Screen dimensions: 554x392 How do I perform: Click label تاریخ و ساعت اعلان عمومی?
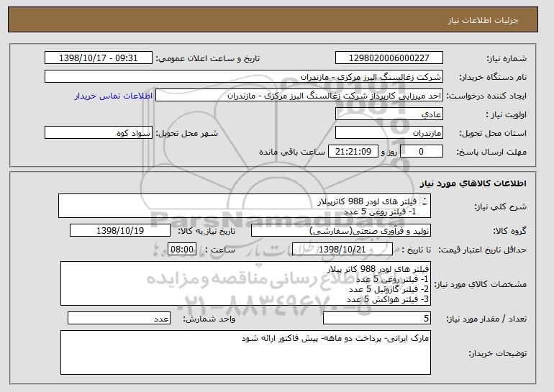[x=208, y=58]
